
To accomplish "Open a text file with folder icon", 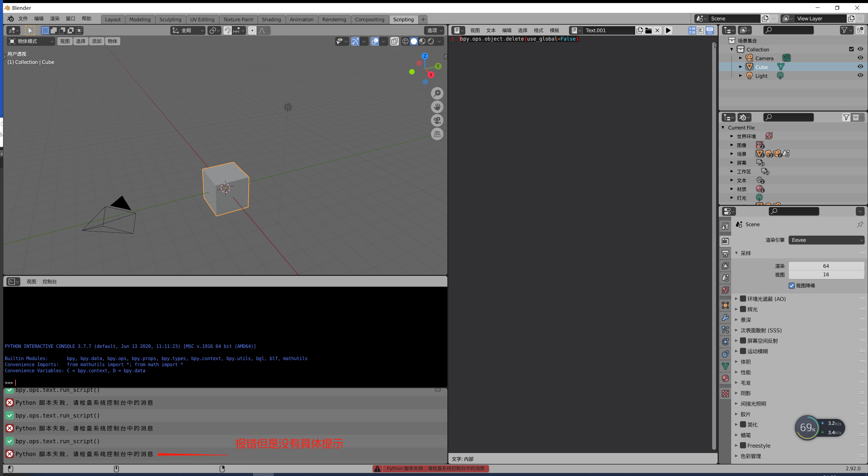I will (648, 30).
